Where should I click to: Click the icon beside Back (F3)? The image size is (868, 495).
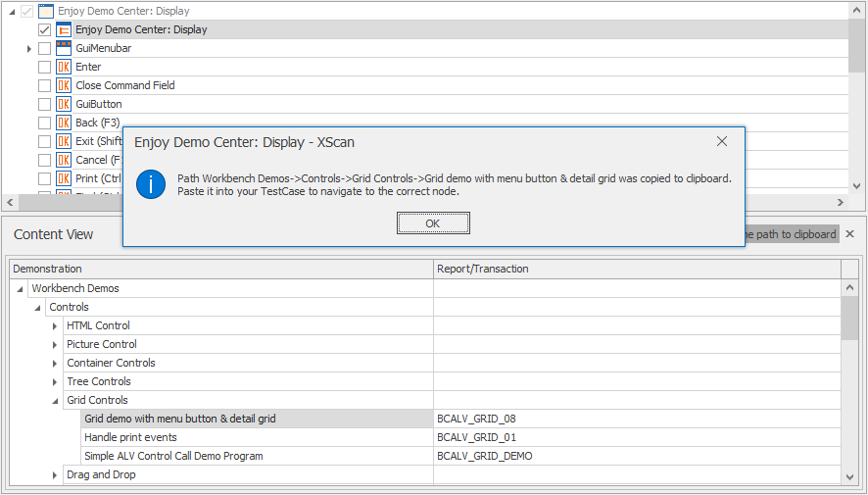[x=64, y=123]
